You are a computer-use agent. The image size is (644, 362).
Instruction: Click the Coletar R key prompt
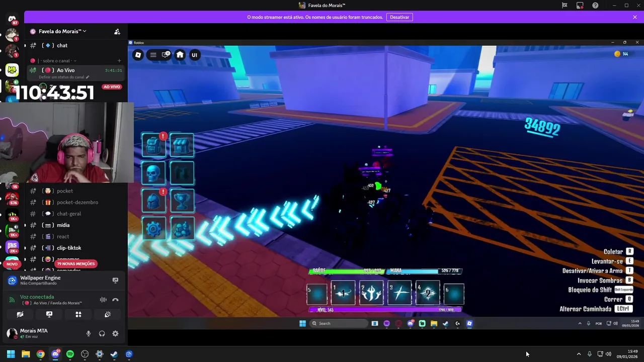(x=618, y=251)
